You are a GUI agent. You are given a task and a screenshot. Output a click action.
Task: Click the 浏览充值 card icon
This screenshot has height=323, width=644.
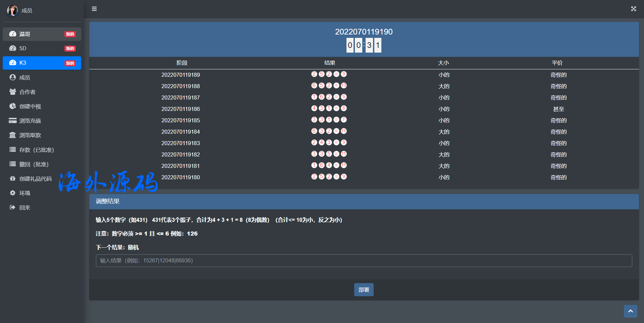point(13,121)
